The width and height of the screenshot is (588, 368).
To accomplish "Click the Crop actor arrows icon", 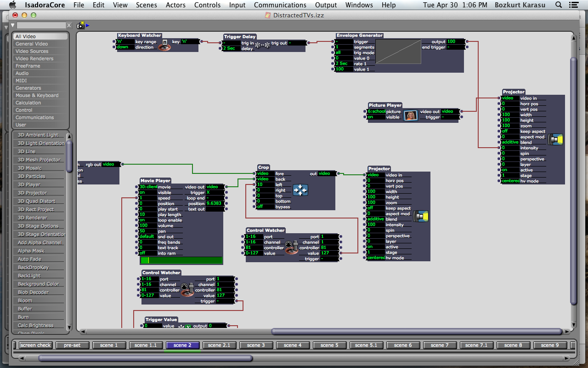I will (300, 190).
